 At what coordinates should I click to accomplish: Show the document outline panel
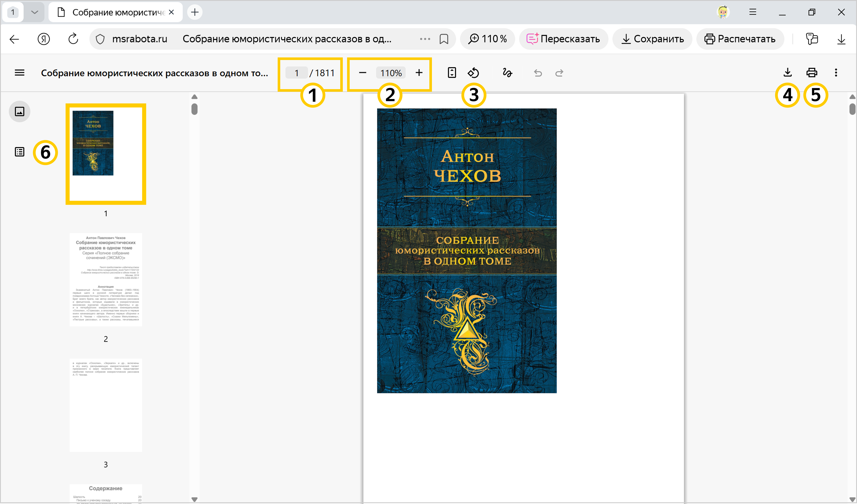pos(19,152)
